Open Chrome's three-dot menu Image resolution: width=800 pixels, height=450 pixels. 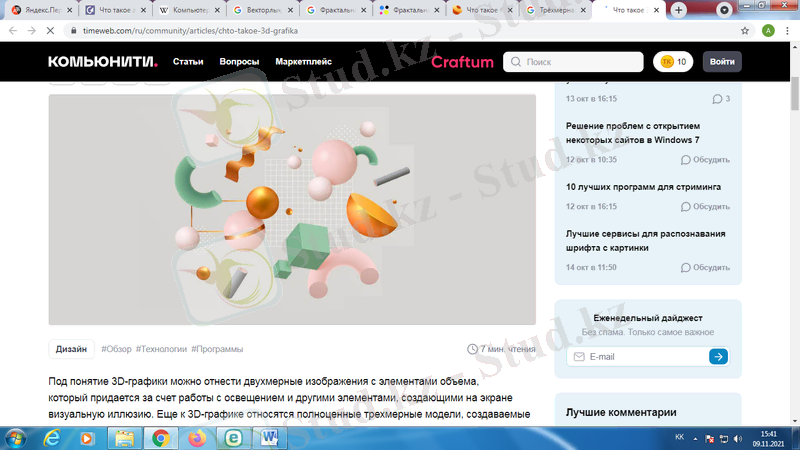(x=787, y=31)
